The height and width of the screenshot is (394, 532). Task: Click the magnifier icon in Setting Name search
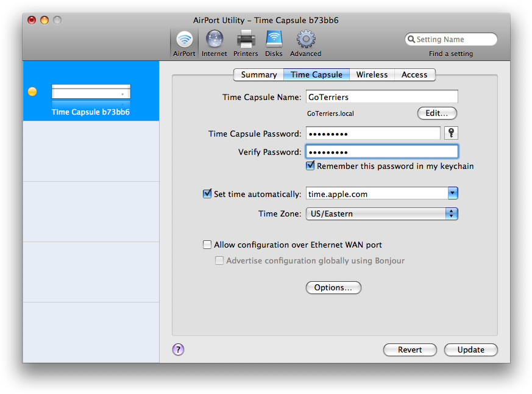(411, 39)
